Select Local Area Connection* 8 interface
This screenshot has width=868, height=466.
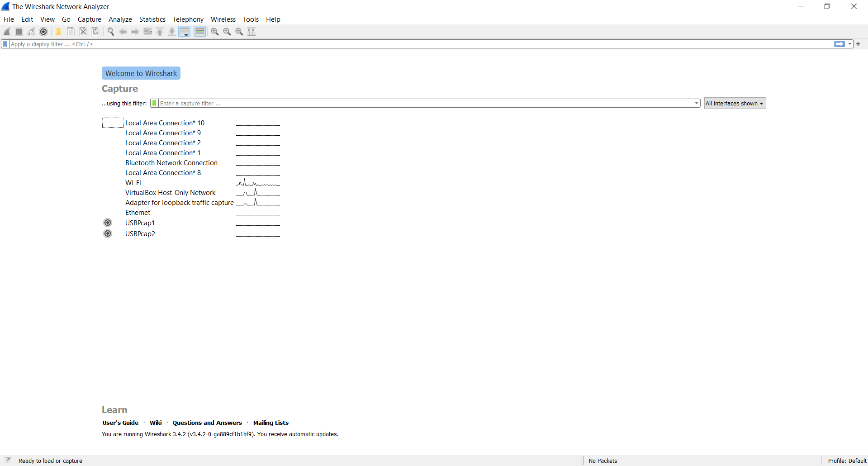pyautogui.click(x=191, y=173)
